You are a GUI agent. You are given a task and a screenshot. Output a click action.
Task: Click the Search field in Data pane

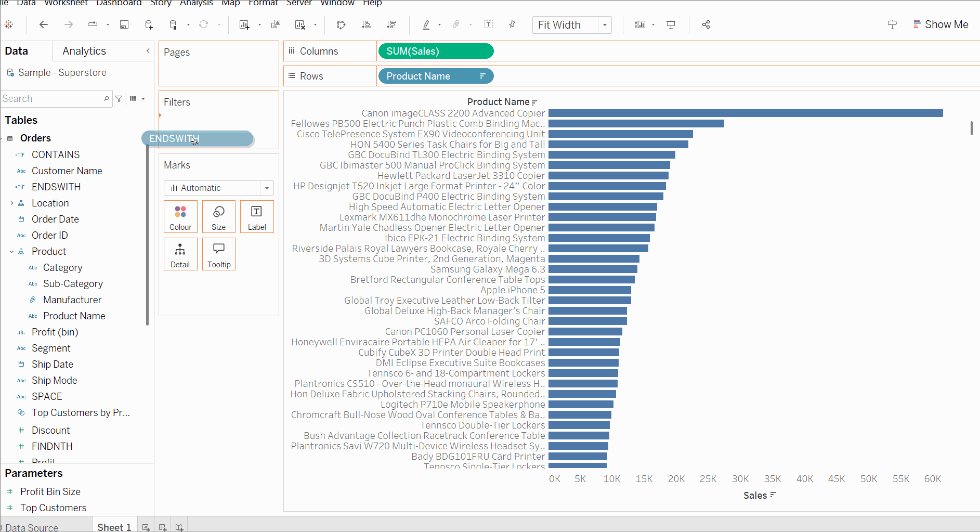52,99
